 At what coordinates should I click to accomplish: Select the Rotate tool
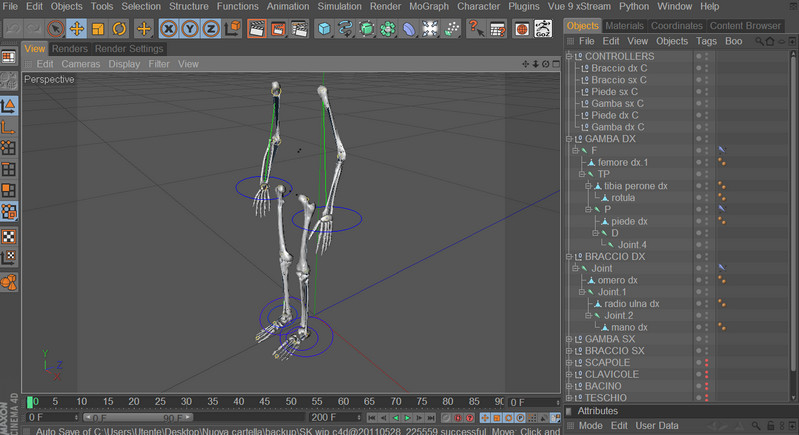120,29
